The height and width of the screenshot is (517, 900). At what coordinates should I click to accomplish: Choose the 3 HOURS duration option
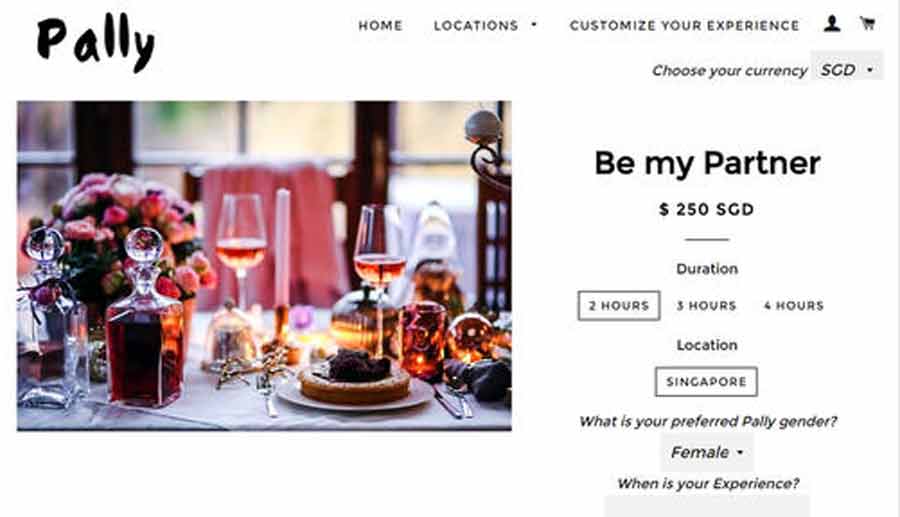coord(706,306)
